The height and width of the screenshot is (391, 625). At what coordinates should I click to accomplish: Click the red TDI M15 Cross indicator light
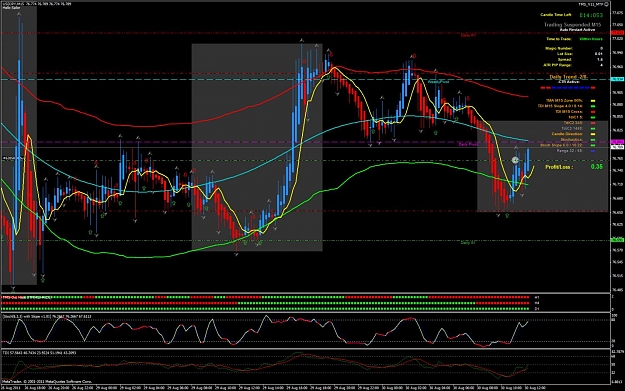(x=593, y=112)
